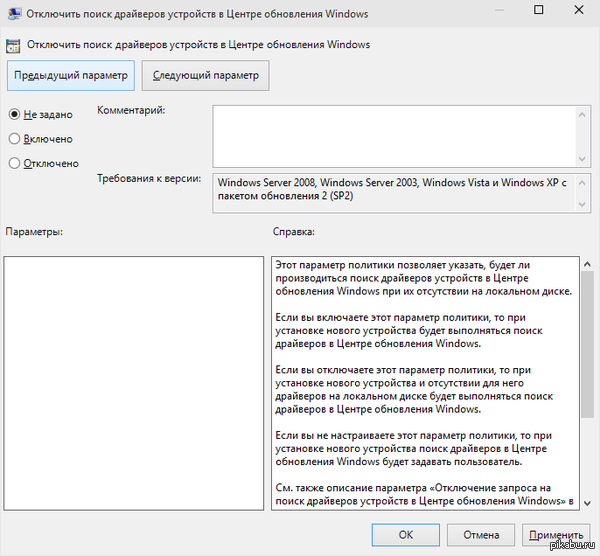Click the version requirements scroll down arrow
The image size is (600, 556).
tap(582, 204)
